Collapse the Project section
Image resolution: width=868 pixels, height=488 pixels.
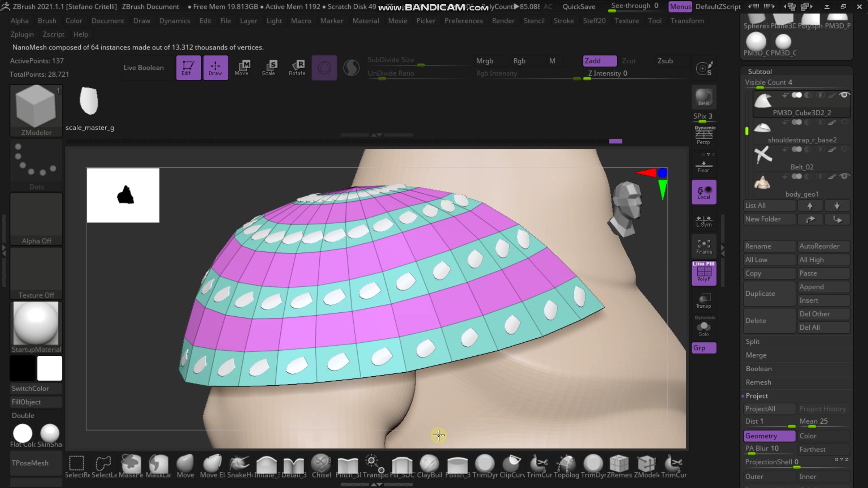coord(757,396)
